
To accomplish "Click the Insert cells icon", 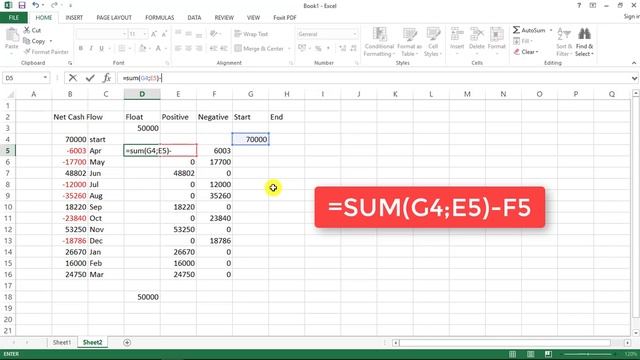I will 457,35.
